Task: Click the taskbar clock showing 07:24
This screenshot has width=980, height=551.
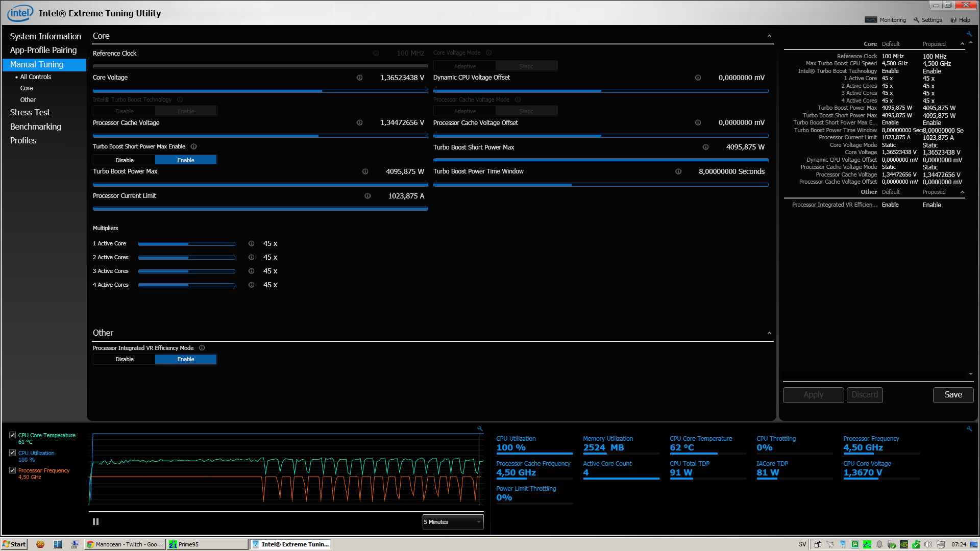Action: coord(959,544)
